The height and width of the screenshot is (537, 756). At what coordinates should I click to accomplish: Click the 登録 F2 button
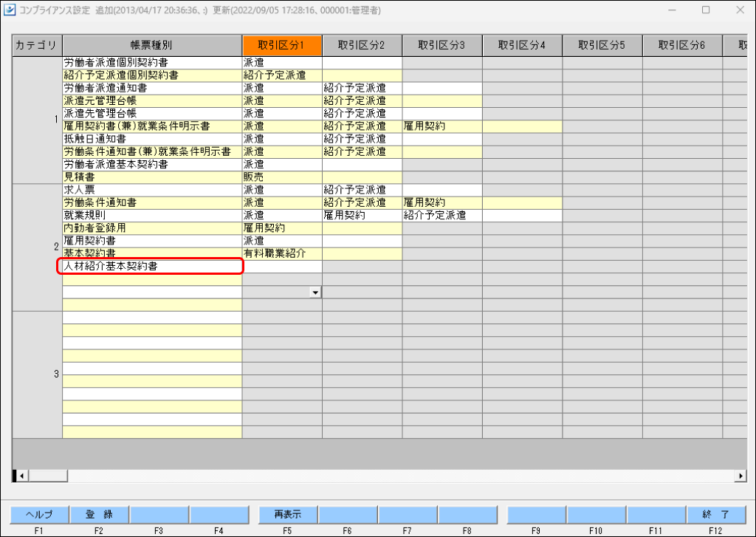pyautogui.click(x=100, y=514)
